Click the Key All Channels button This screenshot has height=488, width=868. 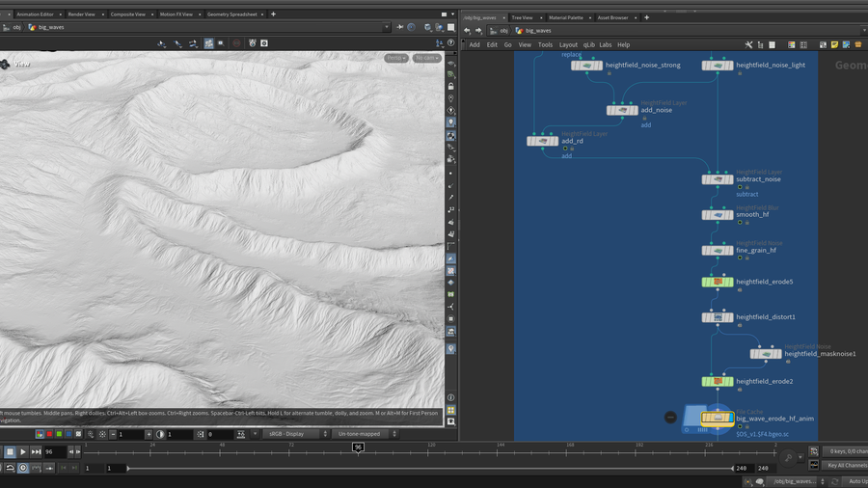(x=846, y=466)
